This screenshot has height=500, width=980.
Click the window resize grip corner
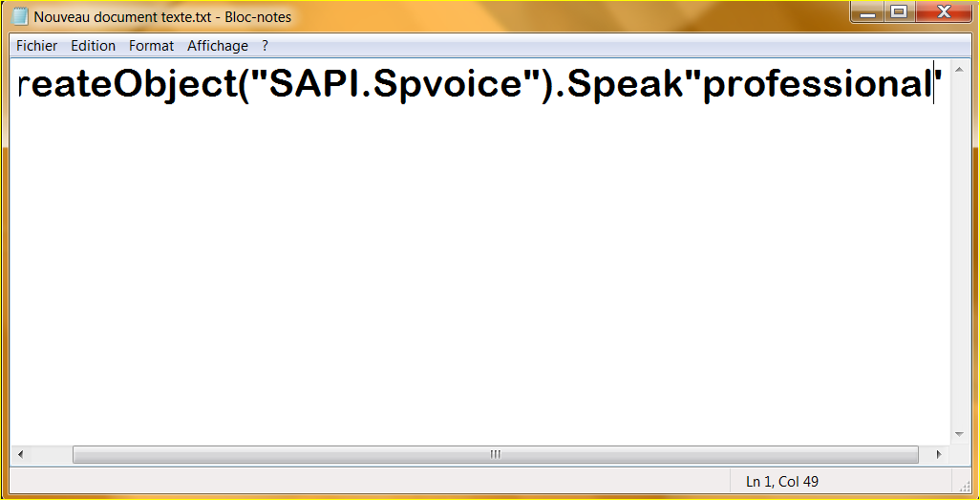(x=963, y=487)
